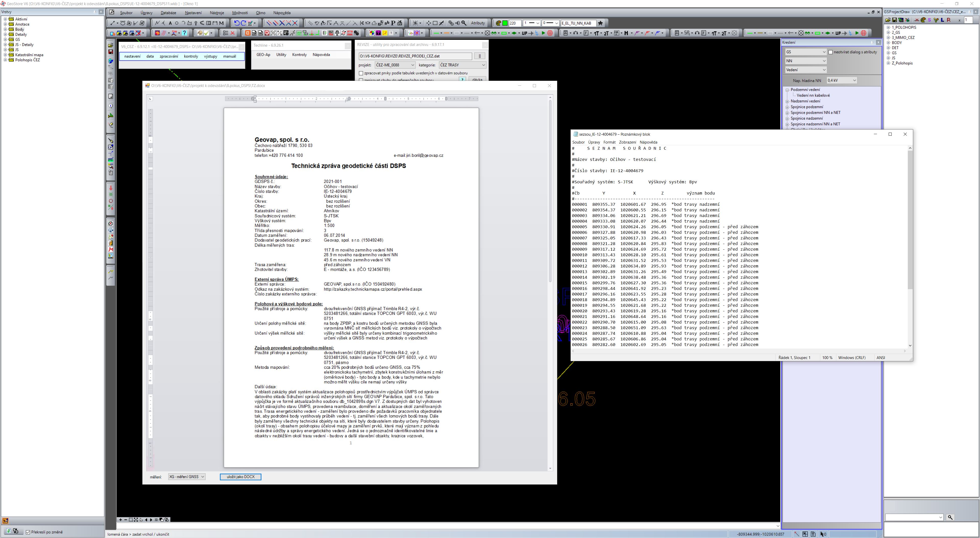Screen dimensions: 980x538
Task: Open 'zpracování' menu in V6_CEZ window
Action: (168, 56)
